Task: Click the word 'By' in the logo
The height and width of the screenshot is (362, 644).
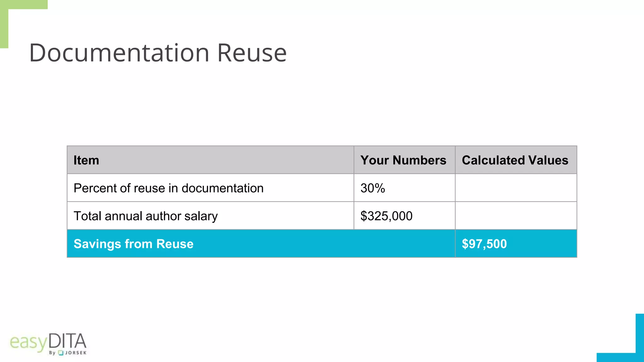Action: click(52, 353)
